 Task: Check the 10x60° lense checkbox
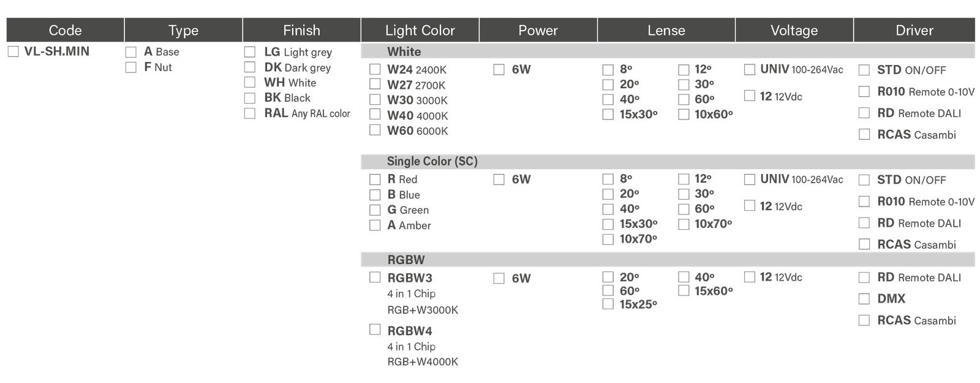(x=684, y=115)
